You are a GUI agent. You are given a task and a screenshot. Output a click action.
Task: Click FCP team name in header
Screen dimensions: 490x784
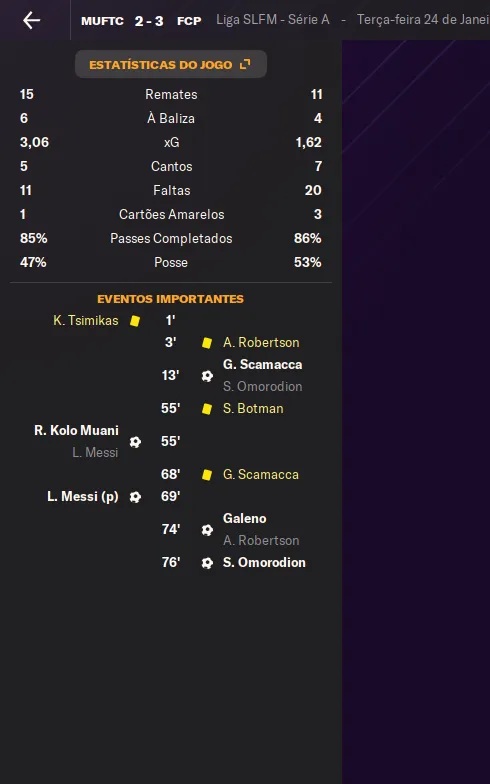pyautogui.click(x=189, y=21)
